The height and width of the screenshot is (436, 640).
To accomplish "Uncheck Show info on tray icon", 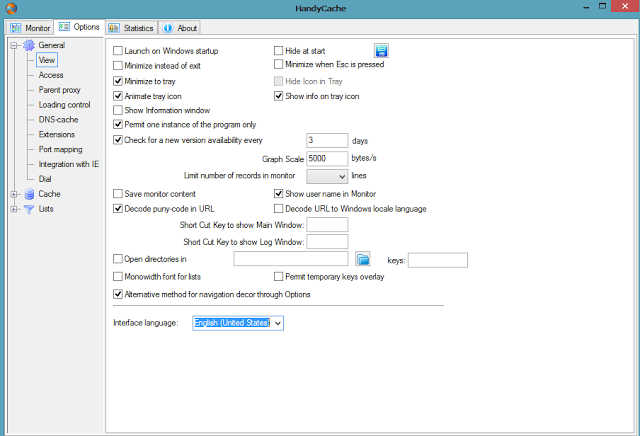I will (278, 96).
